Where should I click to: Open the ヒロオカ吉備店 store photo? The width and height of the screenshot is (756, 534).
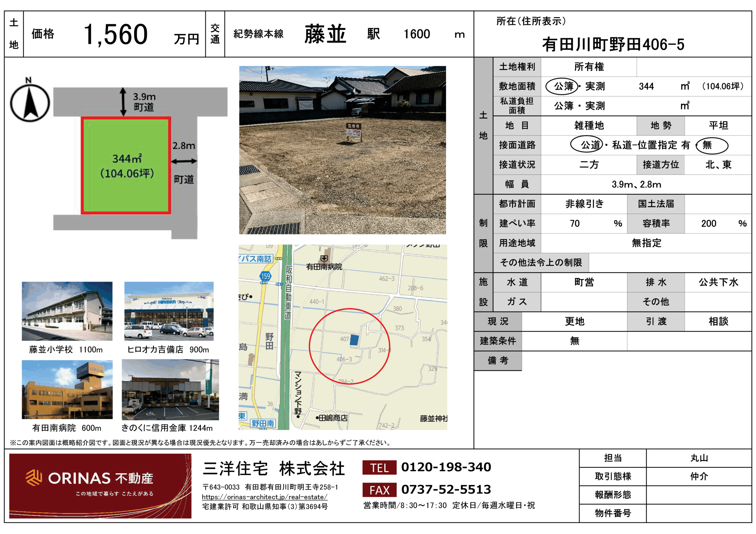click(x=169, y=311)
